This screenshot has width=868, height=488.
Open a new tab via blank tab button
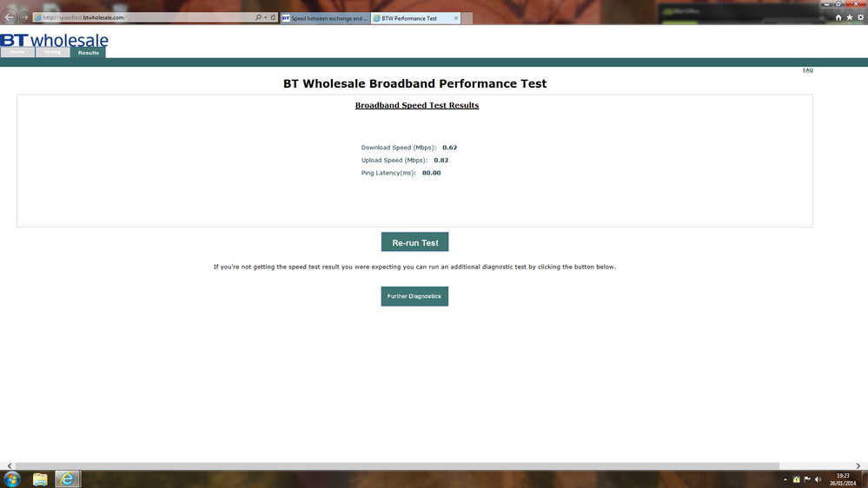coord(467,18)
